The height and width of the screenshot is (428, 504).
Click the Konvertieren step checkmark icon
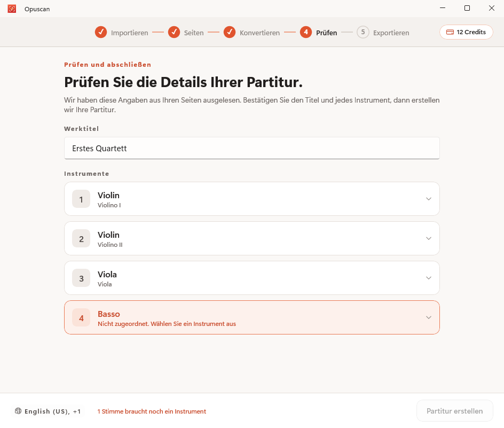click(x=230, y=32)
